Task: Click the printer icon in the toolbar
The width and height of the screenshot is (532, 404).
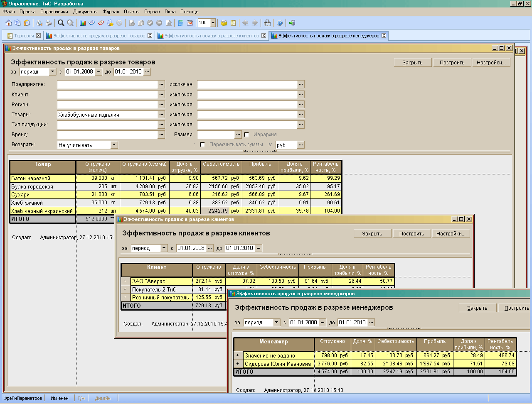Action: pyautogui.click(x=49, y=23)
